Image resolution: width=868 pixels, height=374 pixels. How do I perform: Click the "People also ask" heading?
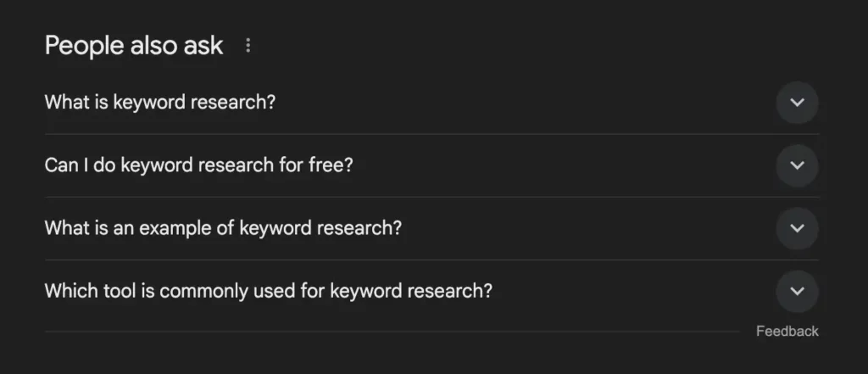click(x=134, y=46)
